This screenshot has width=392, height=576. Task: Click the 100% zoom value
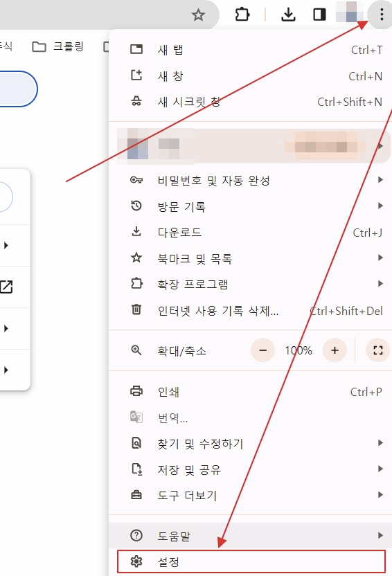coord(299,350)
